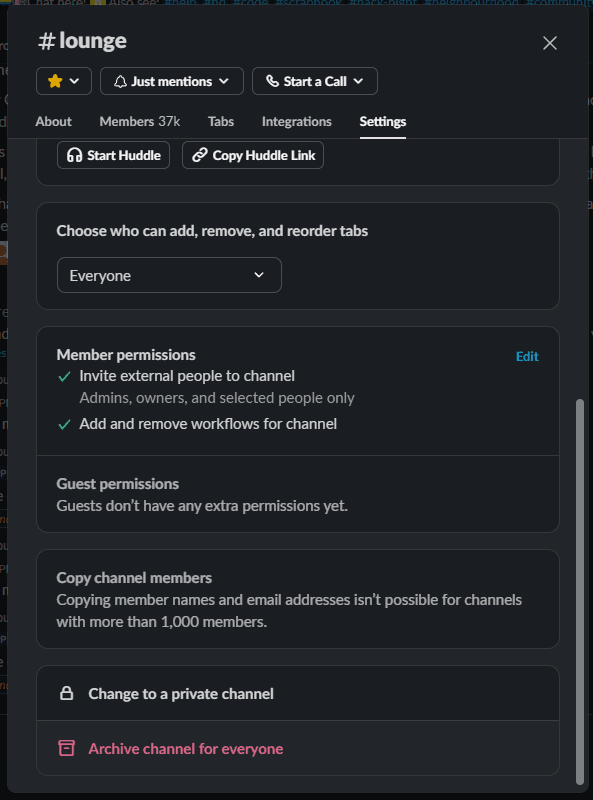
Task: Click the chain link icon beside Copy Huddle Link
Action: pos(200,155)
